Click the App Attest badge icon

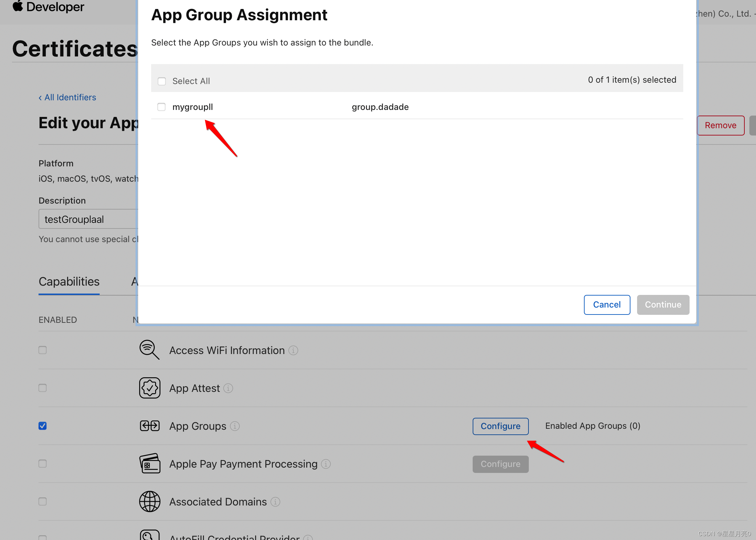pos(150,388)
